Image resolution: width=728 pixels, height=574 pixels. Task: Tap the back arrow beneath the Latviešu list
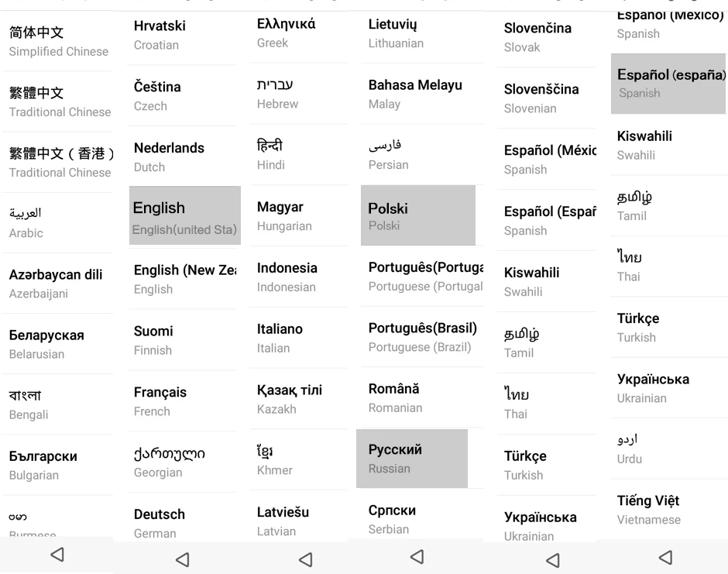(305, 559)
